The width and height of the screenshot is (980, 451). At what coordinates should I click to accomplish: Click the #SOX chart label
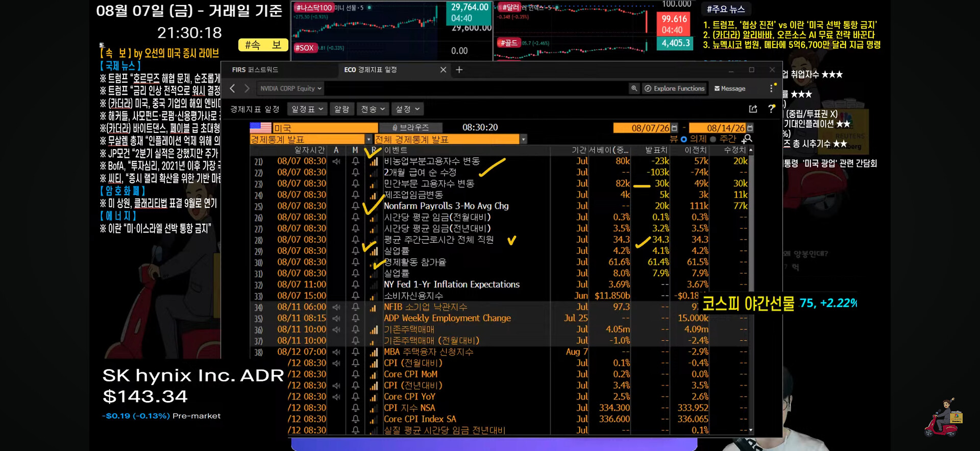[305, 48]
